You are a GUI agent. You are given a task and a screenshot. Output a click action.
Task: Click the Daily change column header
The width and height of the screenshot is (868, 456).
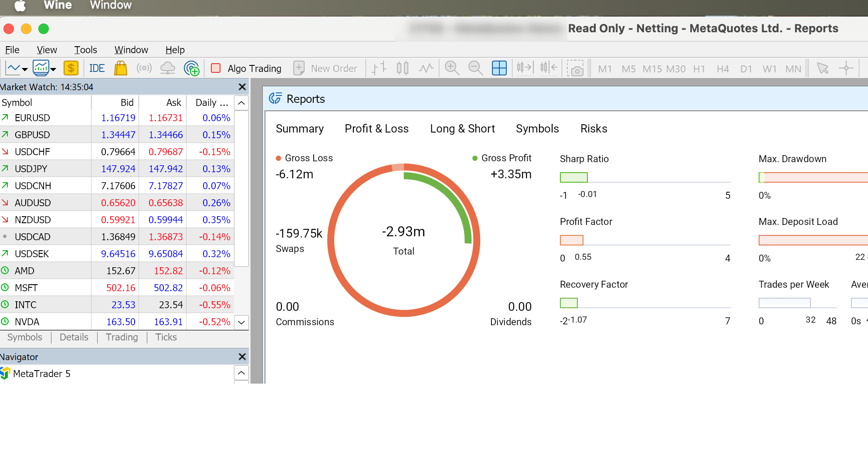point(212,102)
